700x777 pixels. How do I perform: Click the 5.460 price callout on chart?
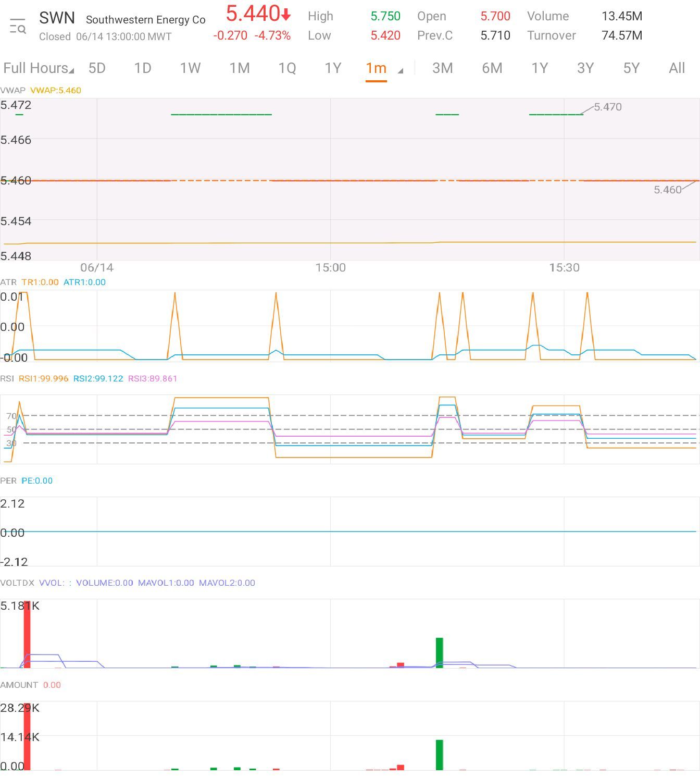[x=668, y=190]
